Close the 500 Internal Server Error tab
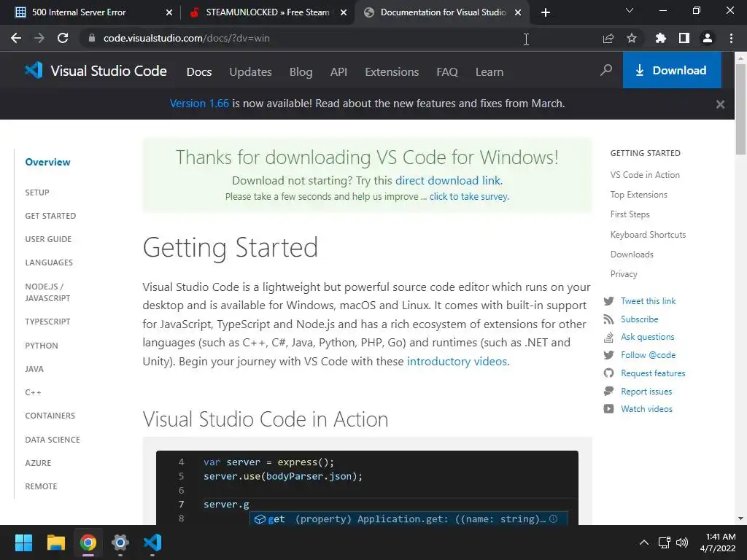The width and height of the screenshot is (747, 560). point(169,12)
